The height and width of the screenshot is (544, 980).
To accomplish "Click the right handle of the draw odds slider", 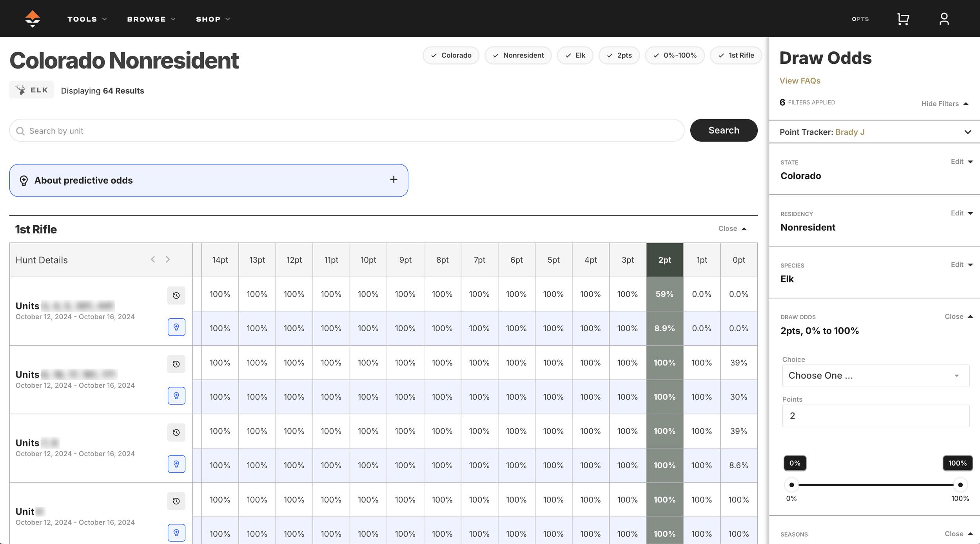I will tap(960, 484).
